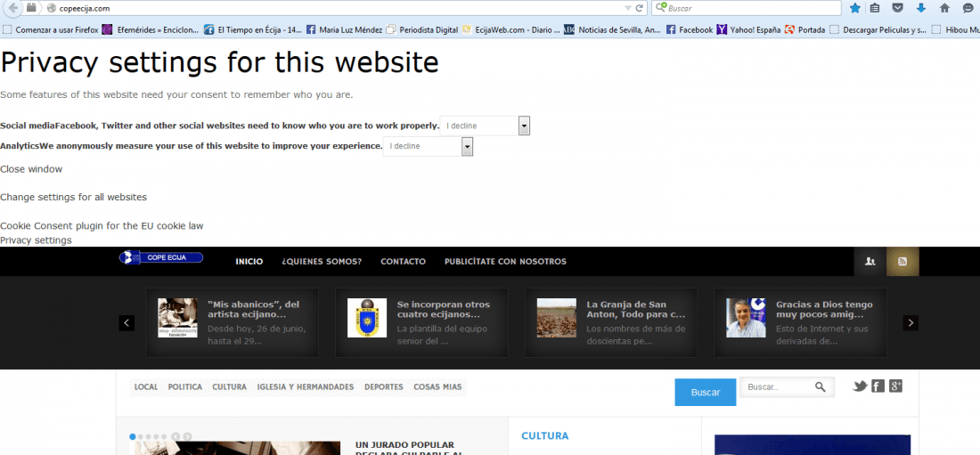
Task: Open the bookmarks list icon
Action: coord(875,8)
